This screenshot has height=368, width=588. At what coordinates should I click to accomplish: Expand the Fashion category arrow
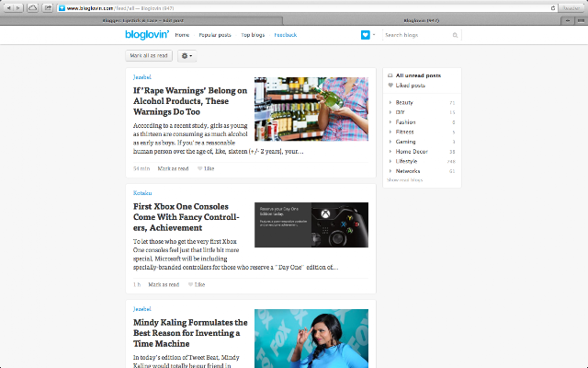390,122
